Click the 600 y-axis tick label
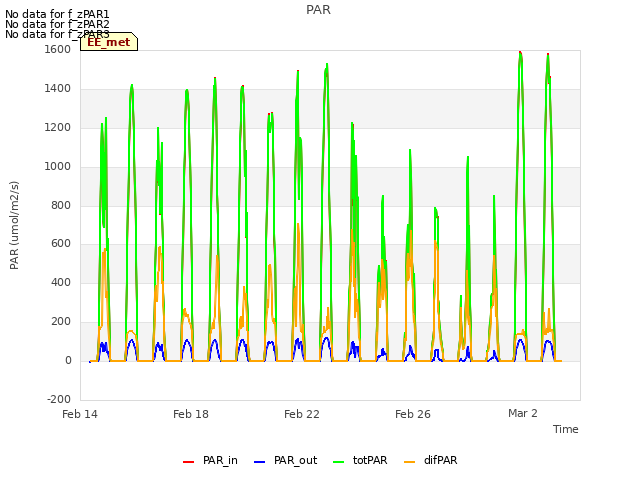The height and width of the screenshot is (480, 640). coord(61,244)
